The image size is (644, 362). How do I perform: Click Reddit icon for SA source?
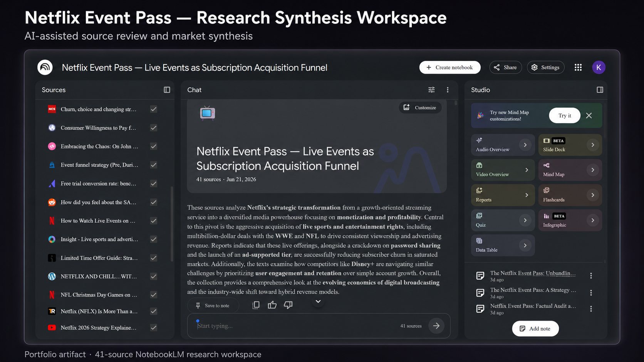point(52,202)
